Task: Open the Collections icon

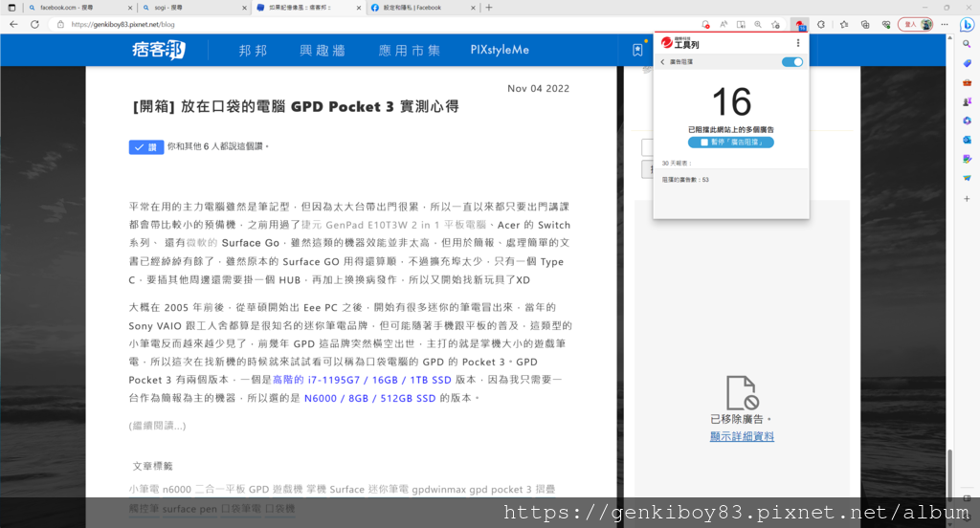Action: point(865,24)
